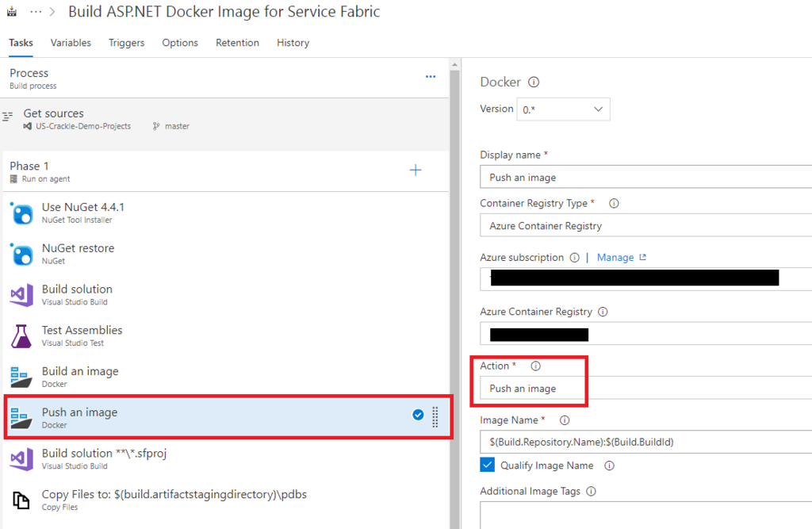The width and height of the screenshot is (812, 529).
Task: Click the Push an image Docker icon
Action: pyautogui.click(x=21, y=418)
